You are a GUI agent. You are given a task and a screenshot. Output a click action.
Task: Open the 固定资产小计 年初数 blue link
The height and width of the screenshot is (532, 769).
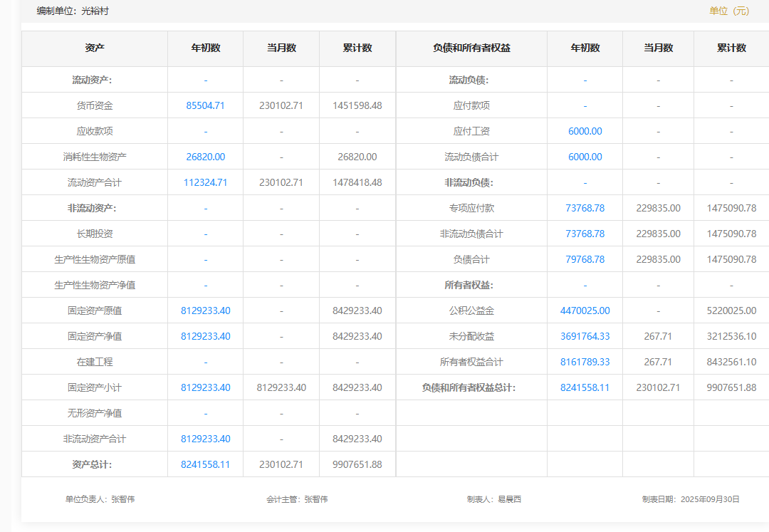(205, 387)
